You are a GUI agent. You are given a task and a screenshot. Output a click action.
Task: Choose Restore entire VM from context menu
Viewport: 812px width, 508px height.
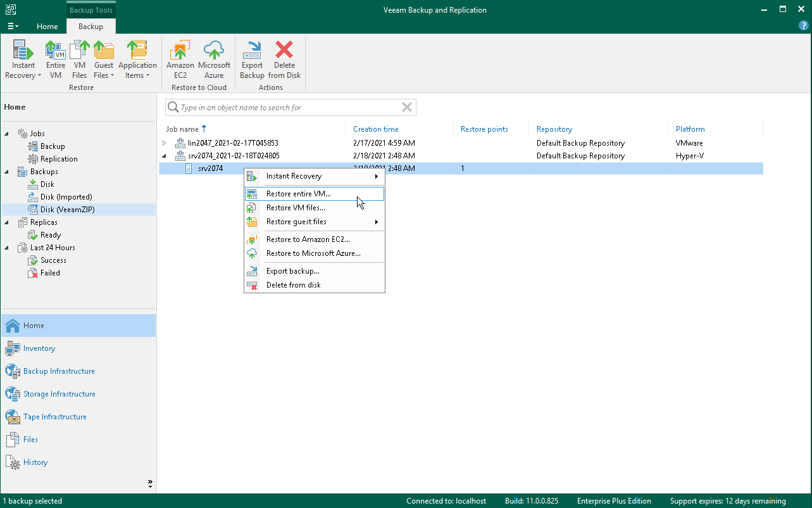(297, 194)
